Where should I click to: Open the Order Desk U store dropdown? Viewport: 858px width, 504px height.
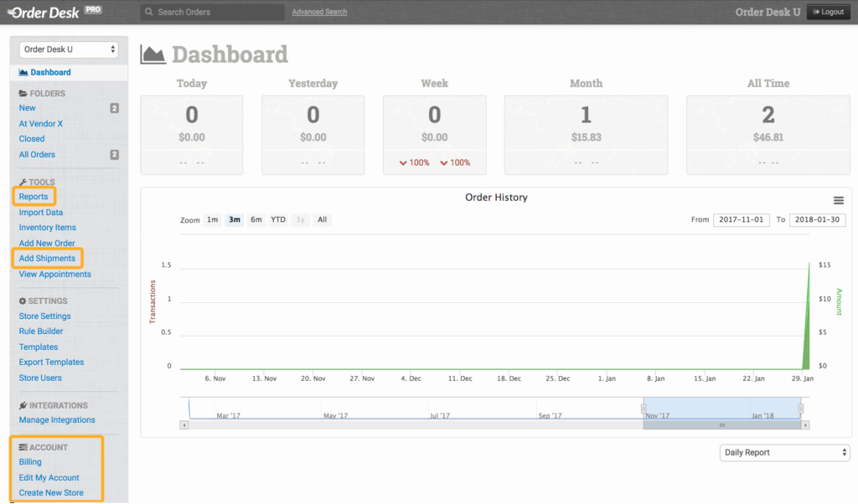pyautogui.click(x=69, y=50)
